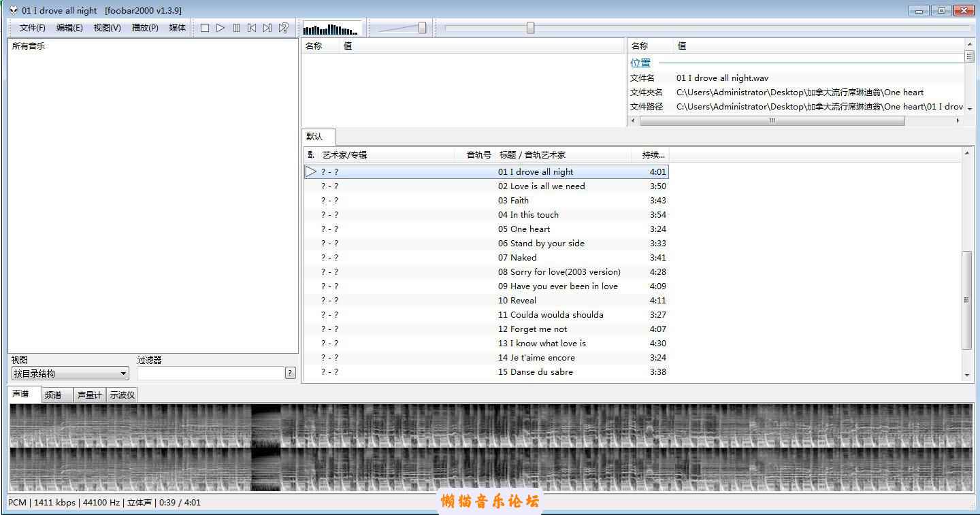
Task: Minimize the foobar2000 window
Action: tap(919, 10)
